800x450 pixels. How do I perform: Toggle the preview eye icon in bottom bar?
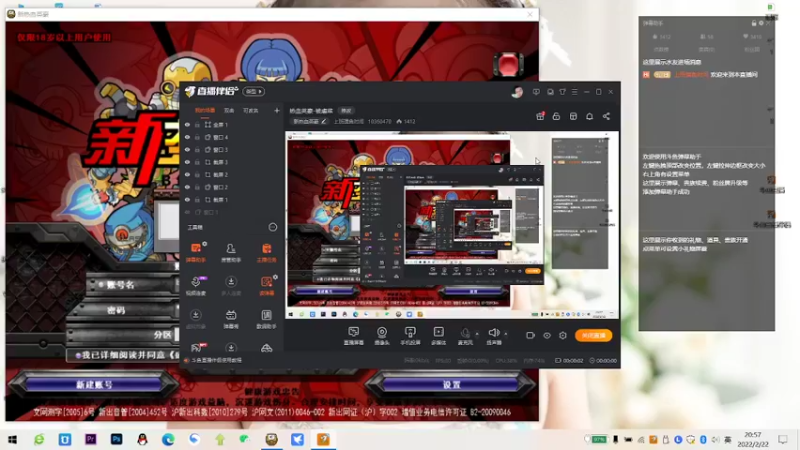[x=546, y=335]
